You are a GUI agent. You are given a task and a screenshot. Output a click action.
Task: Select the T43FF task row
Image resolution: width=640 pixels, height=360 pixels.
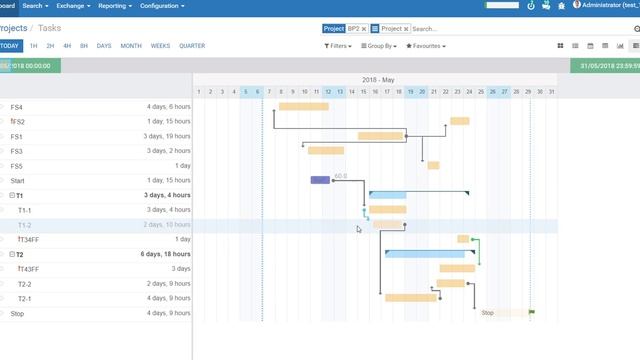click(x=96, y=269)
